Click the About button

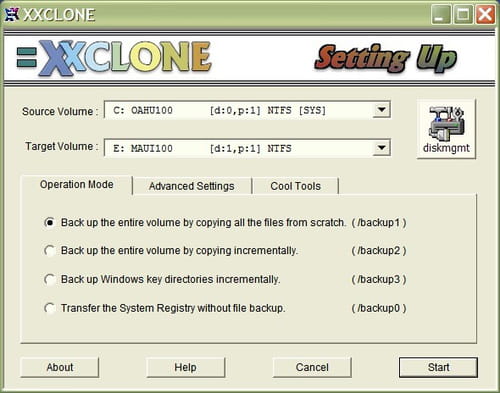[60, 367]
